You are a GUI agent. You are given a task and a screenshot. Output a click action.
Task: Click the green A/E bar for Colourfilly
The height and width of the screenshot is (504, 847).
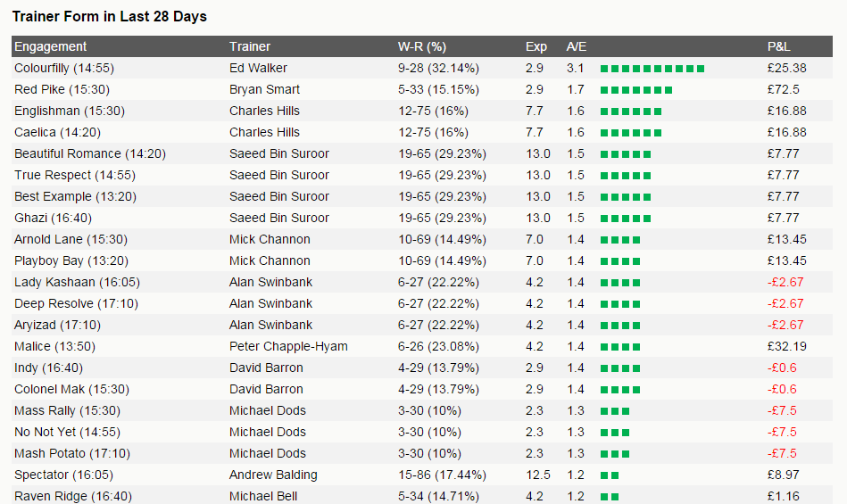point(652,69)
